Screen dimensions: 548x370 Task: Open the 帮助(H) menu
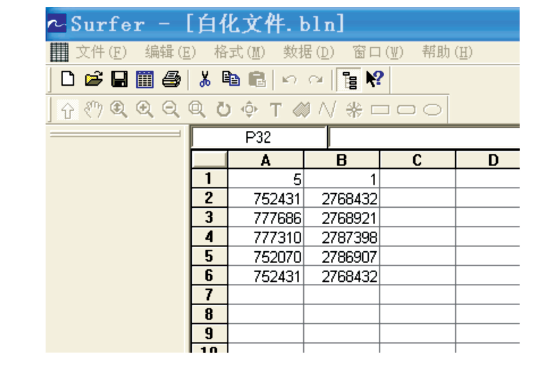click(x=447, y=52)
